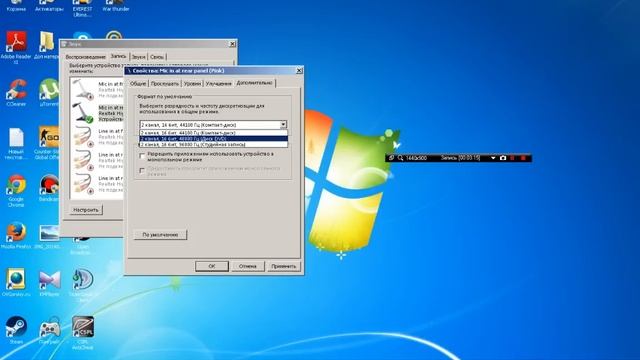The width and height of the screenshot is (640, 360).
Task: Switch to the Общие tab
Action: click(138, 83)
